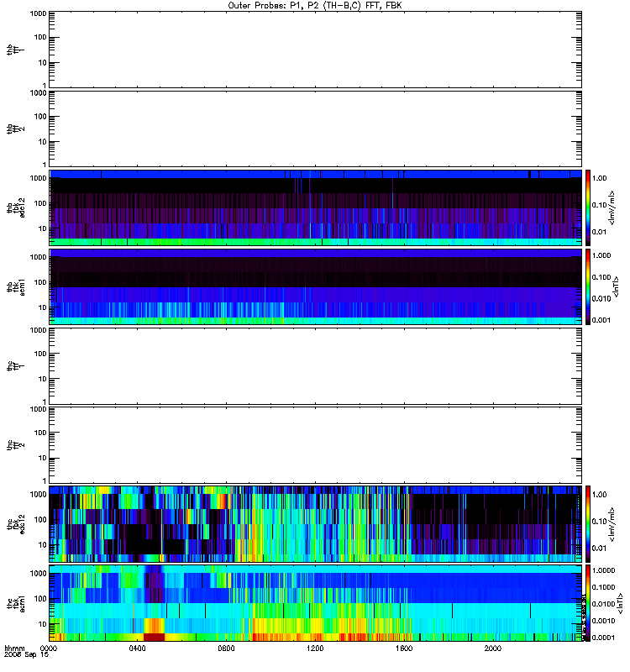Click the thb fbk edc12 color bar
Screen dimensions: 630x672
pos(588,207)
